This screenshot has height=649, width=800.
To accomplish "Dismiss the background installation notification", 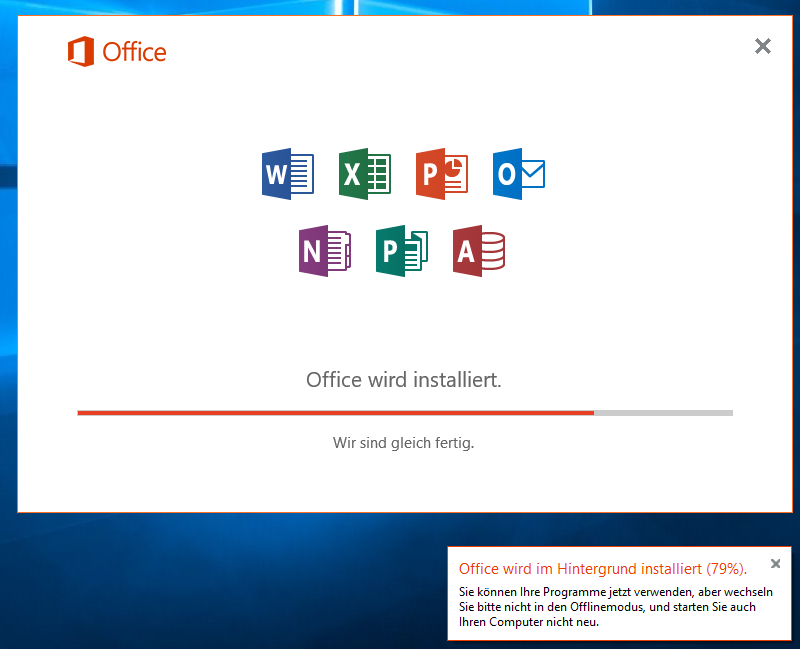I will [776, 564].
